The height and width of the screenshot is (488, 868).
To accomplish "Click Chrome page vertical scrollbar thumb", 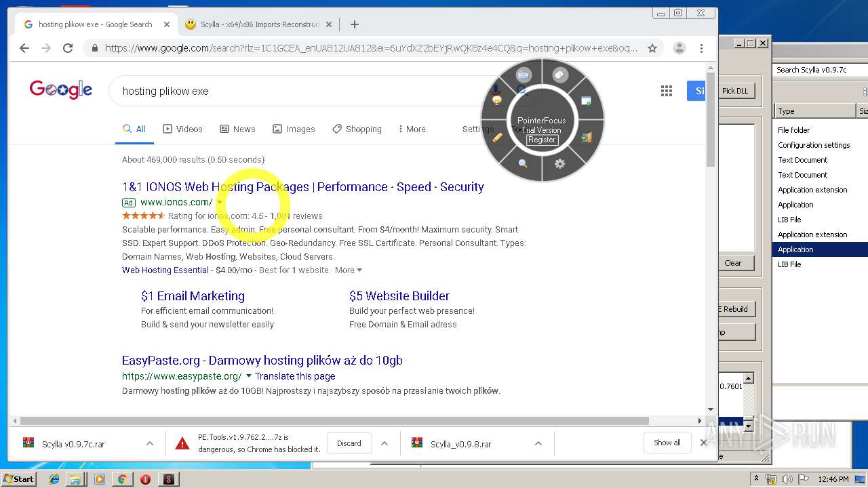I will coord(711,120).
